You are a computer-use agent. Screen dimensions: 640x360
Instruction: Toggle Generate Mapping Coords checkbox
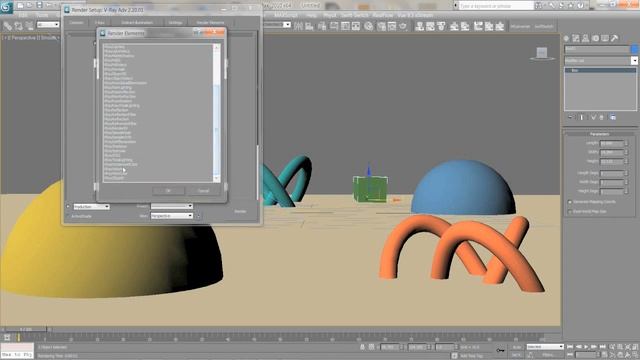(x=570, y=202)
